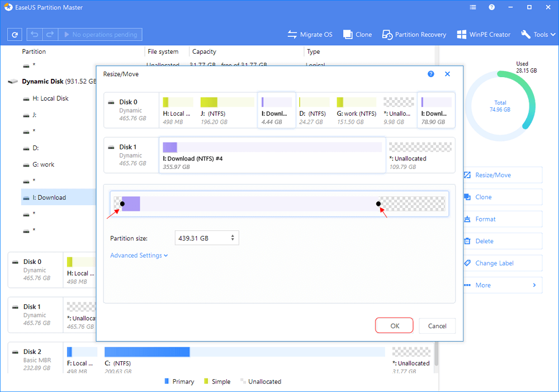Screen dimensions: 559x392
Task: Open the Migrate OS tool
Action: click(310, 35)
